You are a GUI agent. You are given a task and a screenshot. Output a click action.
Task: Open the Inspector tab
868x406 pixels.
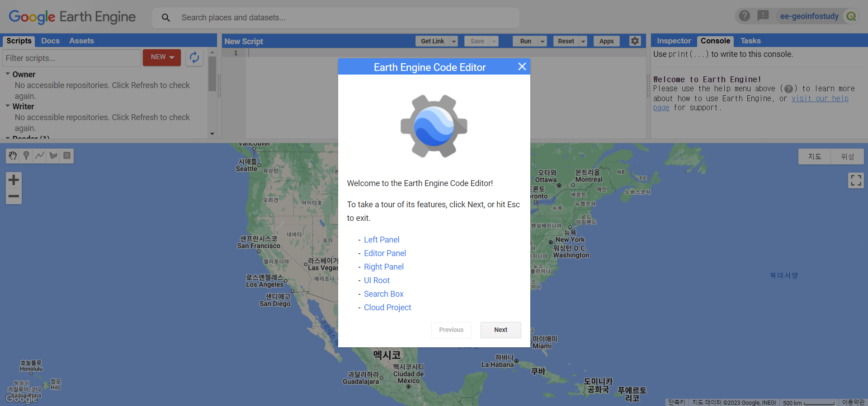click(674, 41)
